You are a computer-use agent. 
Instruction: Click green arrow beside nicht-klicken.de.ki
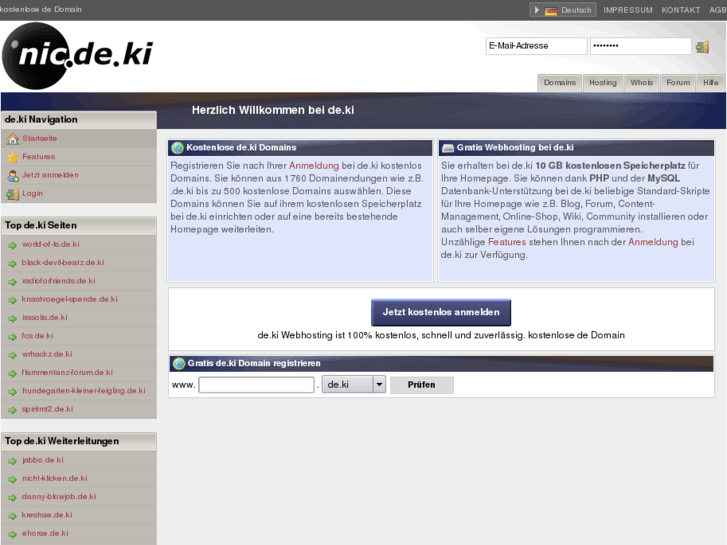(x=13, y=479)
